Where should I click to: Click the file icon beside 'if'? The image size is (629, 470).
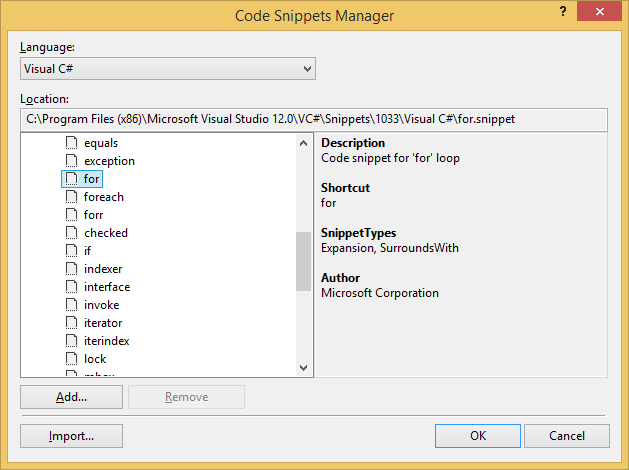(x=71, y=251)
